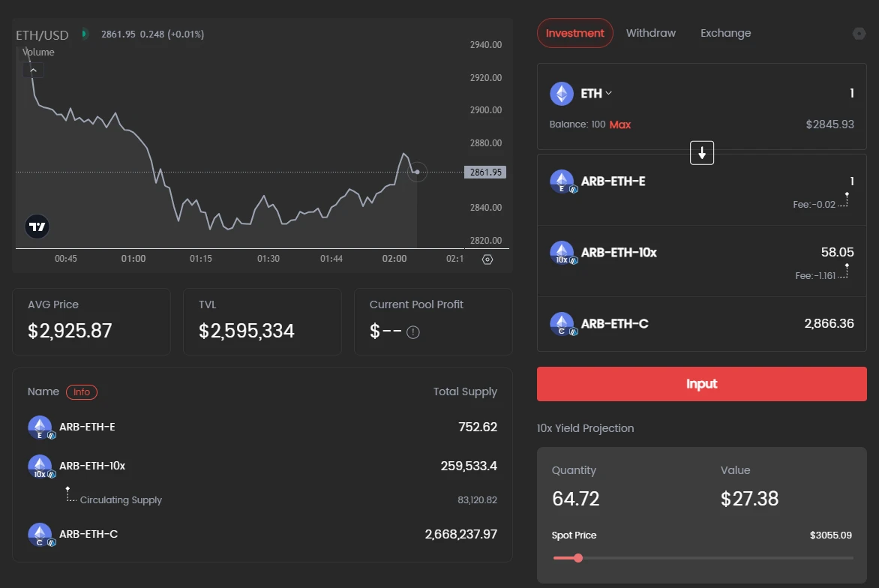879x588 pixels.
Task: Click the swap direction arrow button
Action: coord(702,153)
